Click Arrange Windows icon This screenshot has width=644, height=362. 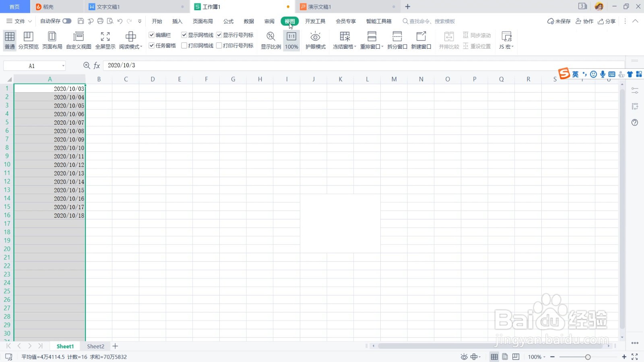click(372, 37)
